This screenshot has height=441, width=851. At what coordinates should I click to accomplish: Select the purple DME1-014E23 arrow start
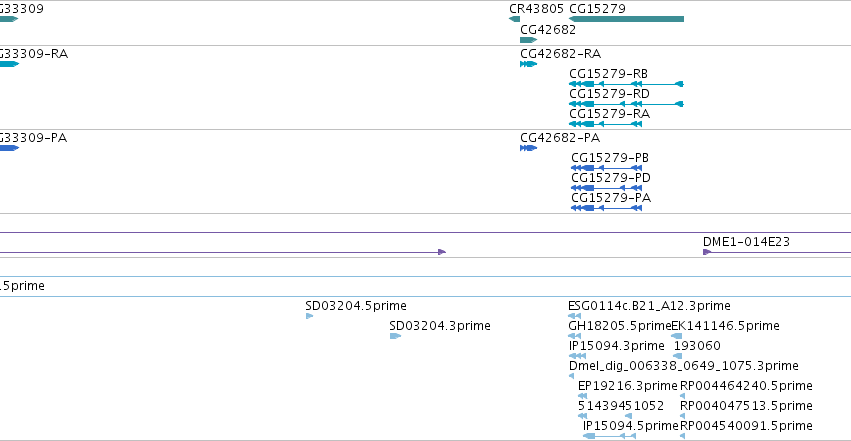point(707,252)
